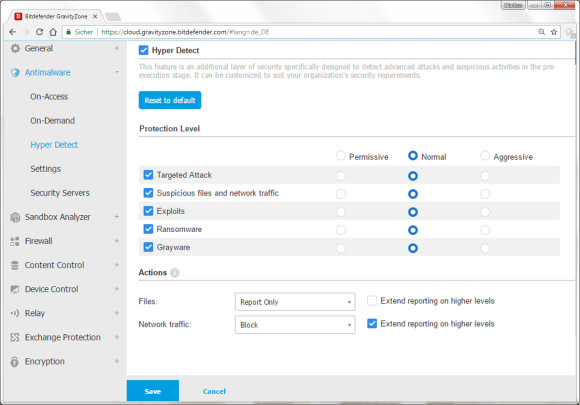580x405 pixels.
Task: Click the Cancel link
Action: (214, 391)
